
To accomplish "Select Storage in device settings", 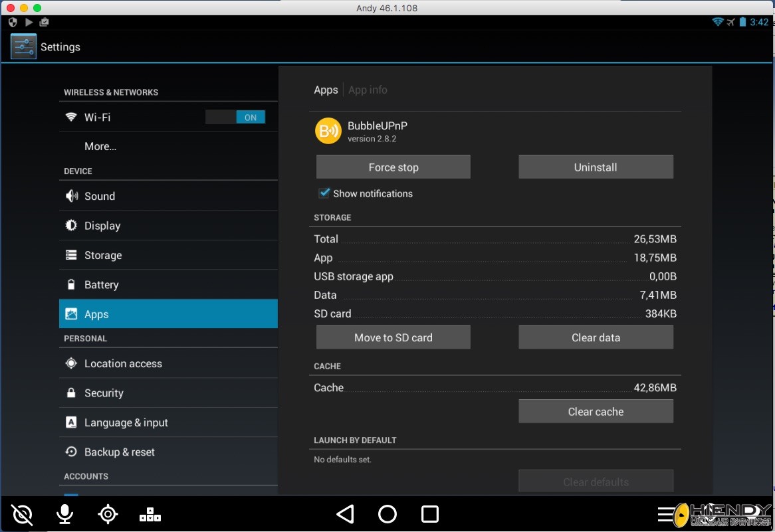I will tap(168, 255).
